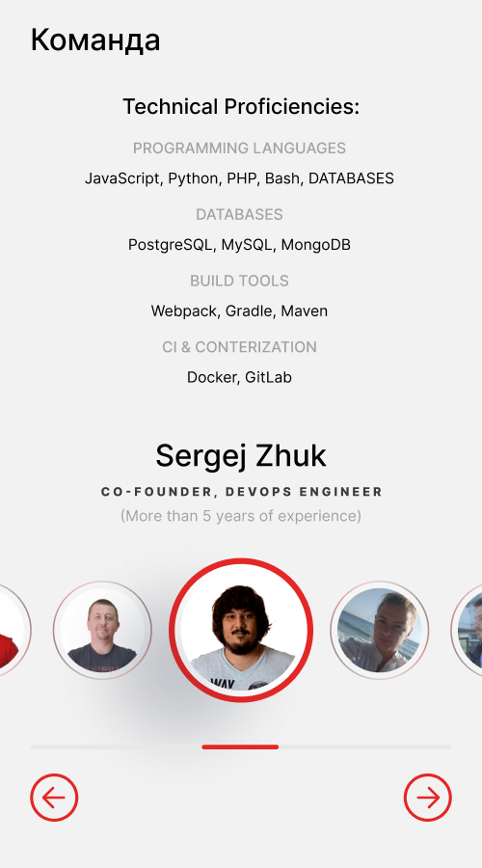Select the partially cut-off avatar at far right edge
The height and width of the screenshot is (868, 482).
(468, 630)
